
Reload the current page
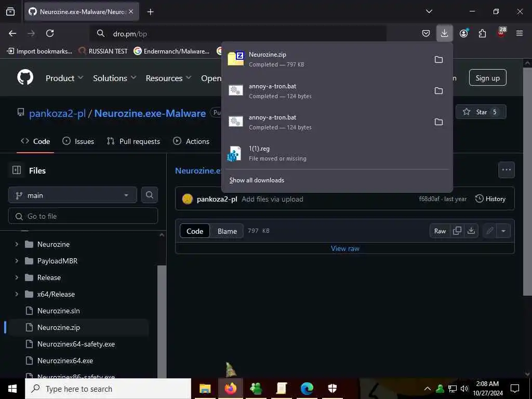[x=50, y=33]
